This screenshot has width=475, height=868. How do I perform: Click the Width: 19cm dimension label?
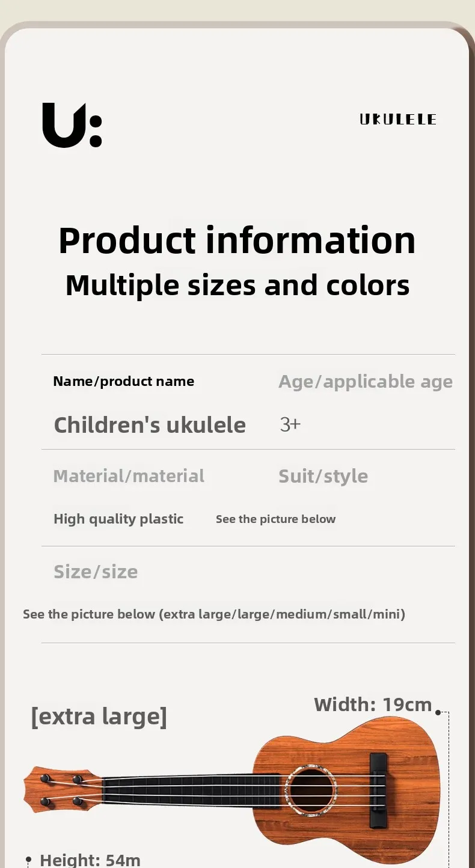[x=373, y=704]
